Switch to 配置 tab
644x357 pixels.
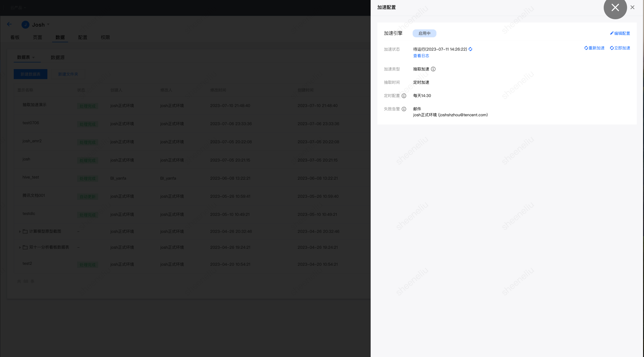coord(82,37)
